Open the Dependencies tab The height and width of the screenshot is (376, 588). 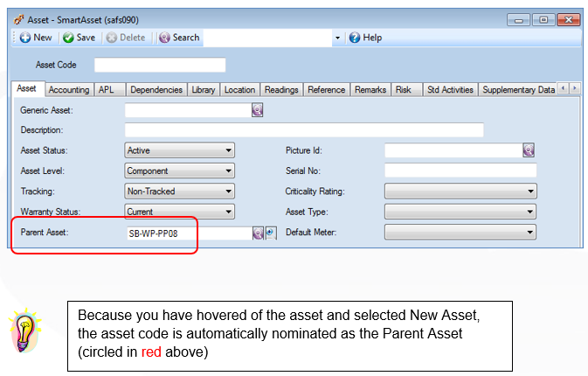point(156,90)
